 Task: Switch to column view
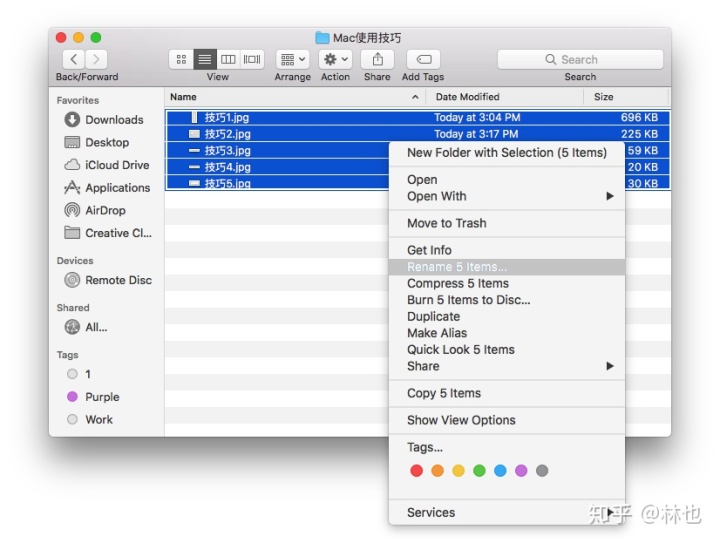click(x=228, y=59)
